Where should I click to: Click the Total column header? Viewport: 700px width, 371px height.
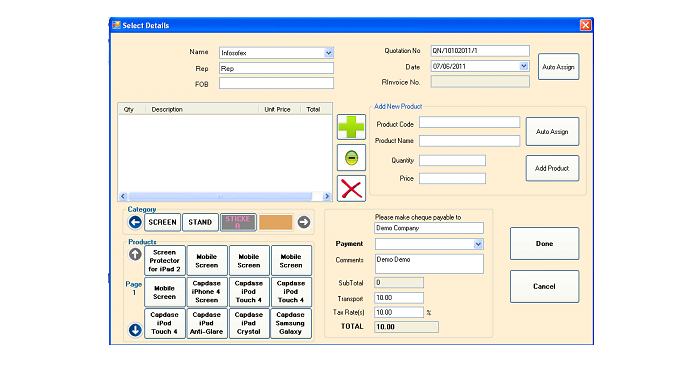coord(317,109)
